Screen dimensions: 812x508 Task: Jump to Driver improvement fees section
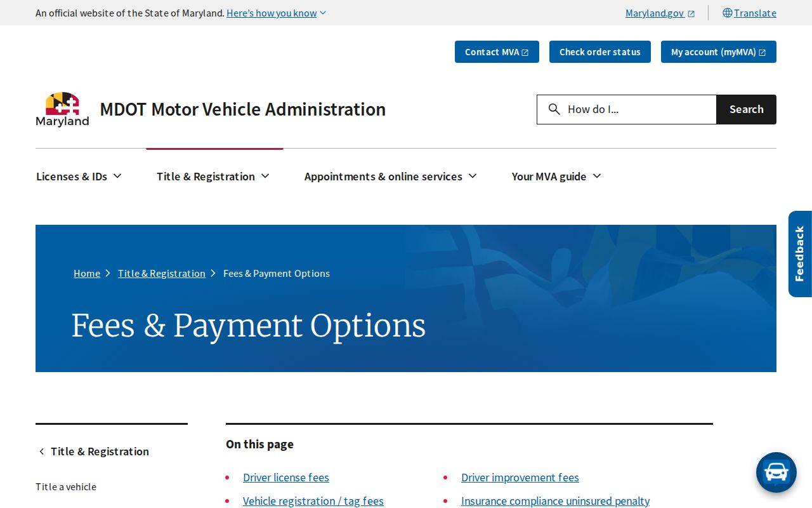pyautogui.click(x=520, y=478)
